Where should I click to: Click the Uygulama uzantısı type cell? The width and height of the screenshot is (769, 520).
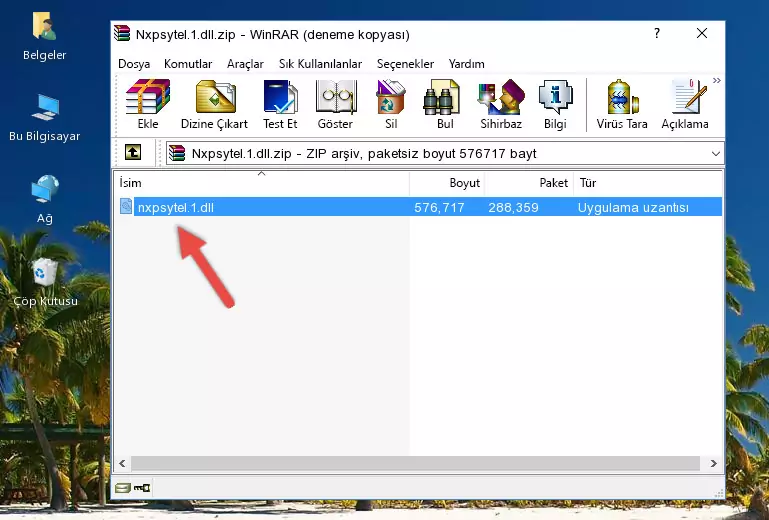pyautogui.click(x=633, y=208)
